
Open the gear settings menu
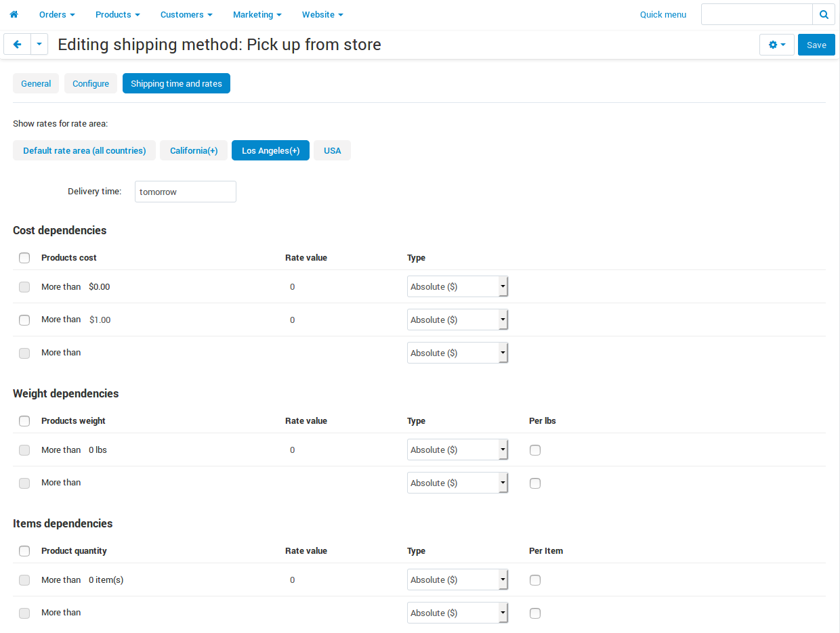click(777, 45)
